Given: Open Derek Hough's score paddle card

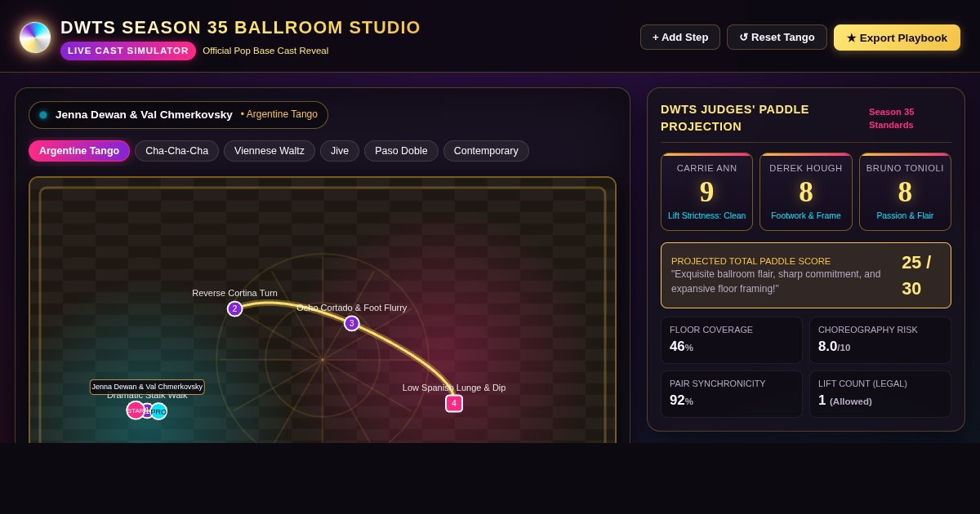Looking at the screenshot, I should pyautogui.click(x=806, y=192).
